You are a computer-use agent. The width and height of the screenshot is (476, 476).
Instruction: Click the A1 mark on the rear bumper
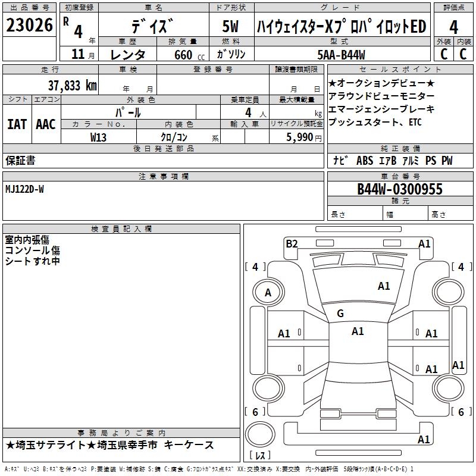tap(424, 439)
